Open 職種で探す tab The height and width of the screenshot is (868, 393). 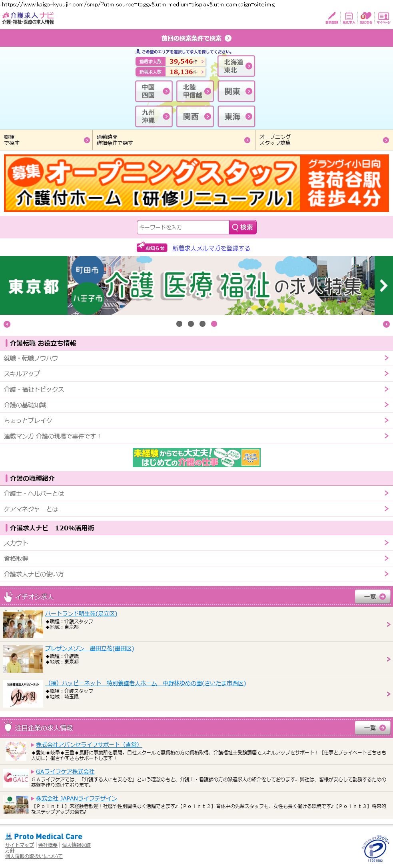coord(46,140)
